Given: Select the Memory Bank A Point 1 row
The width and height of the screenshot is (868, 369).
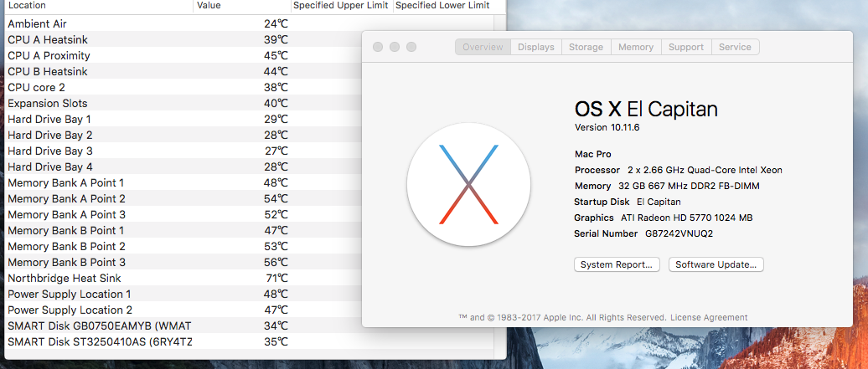Looking at the screenshot, I should pos(183,182).
